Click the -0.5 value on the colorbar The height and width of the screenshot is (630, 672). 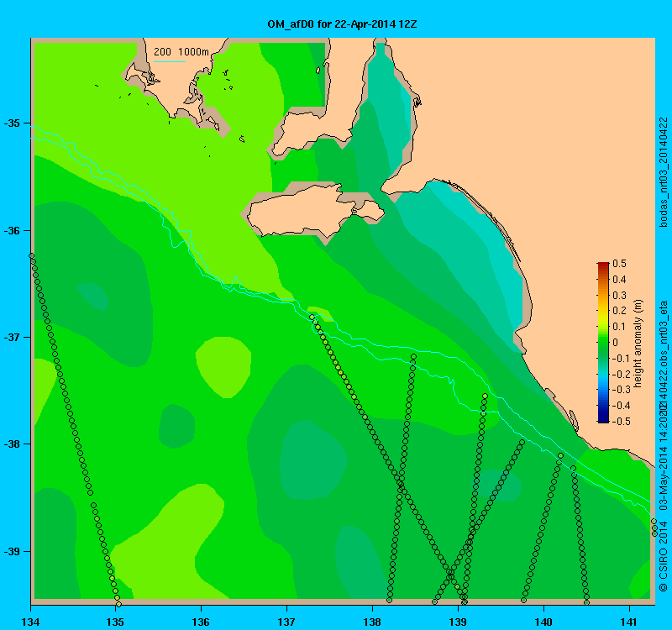point(621,422)
